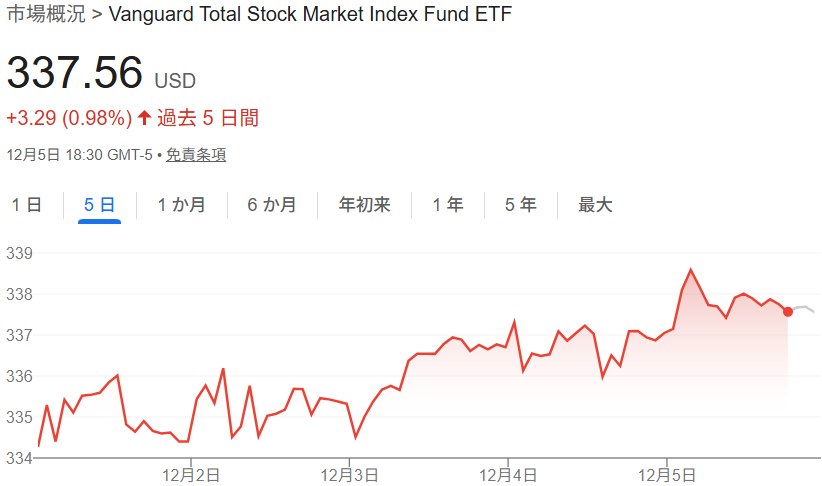Click the 12月4日 date label on axis
The width and height of the screenshot is (822, 486).
tap(508, 474)
